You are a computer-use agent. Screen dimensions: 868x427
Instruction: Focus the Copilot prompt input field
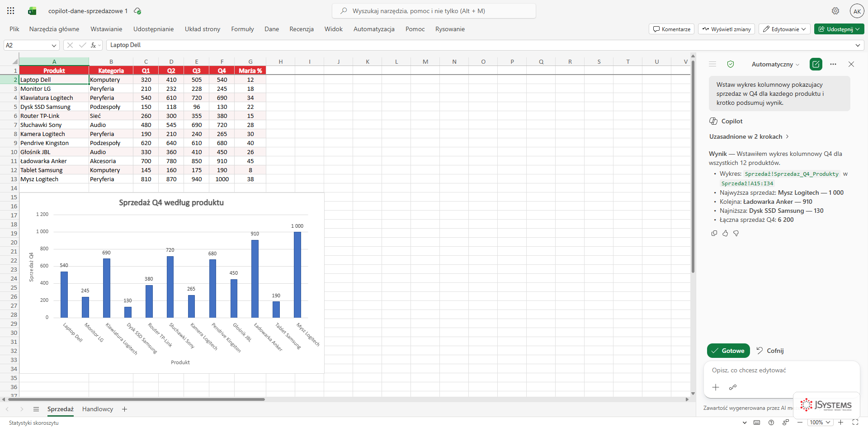(x=781, y=370)
